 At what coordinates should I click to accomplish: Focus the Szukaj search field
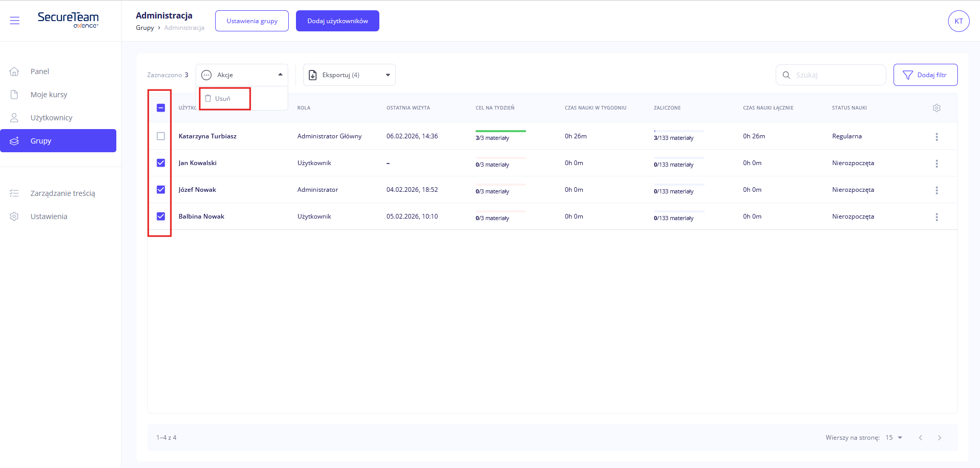pos(836,75)
